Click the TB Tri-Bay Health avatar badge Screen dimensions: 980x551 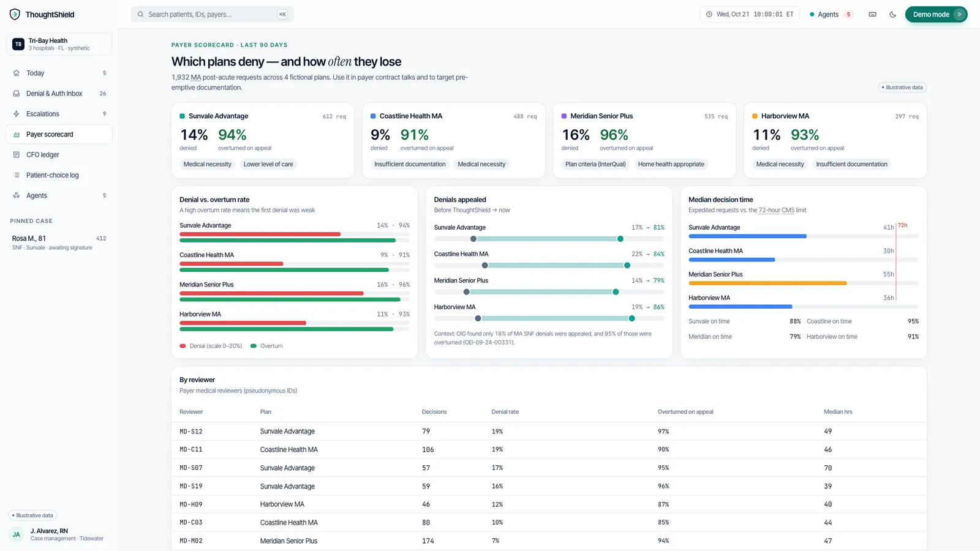[18, 44]
